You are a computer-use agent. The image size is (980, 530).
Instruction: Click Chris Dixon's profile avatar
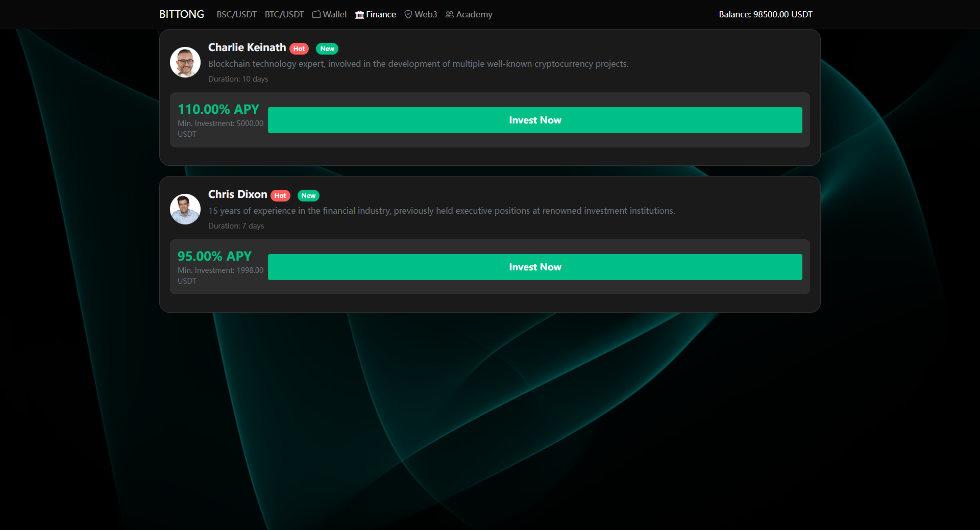[185, 209]
